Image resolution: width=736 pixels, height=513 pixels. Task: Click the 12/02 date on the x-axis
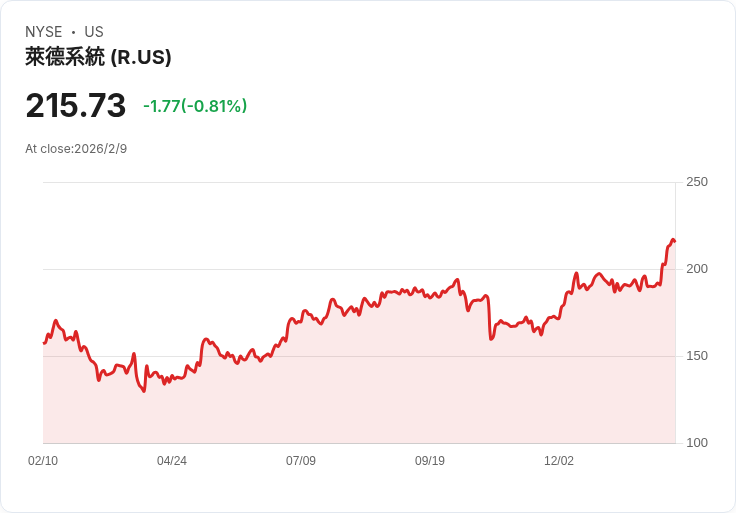(x=559, y=461)
